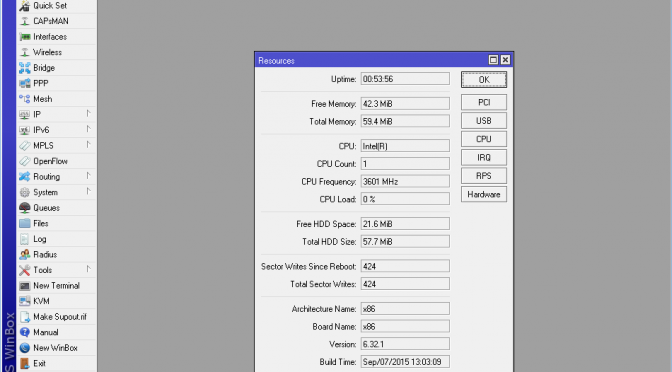This screenshot has height=372, width=672.
Task: Click the CPU button in Resources
Action: [x=484, y=139]
